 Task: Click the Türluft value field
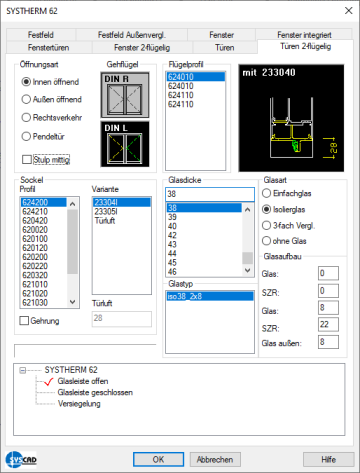pos(122,318)
